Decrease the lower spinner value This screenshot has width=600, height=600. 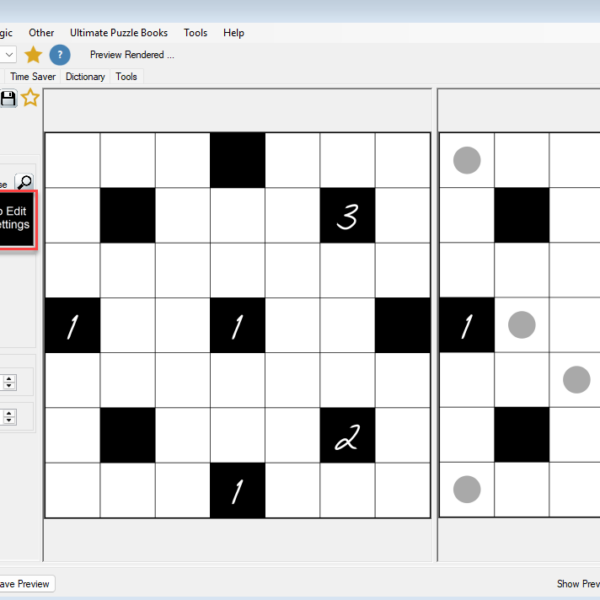coord(9,419)
